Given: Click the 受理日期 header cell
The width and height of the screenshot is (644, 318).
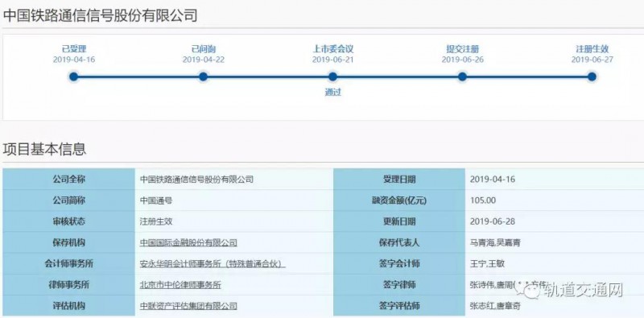Looking at the screenshot, I should (x=399, y=180).
